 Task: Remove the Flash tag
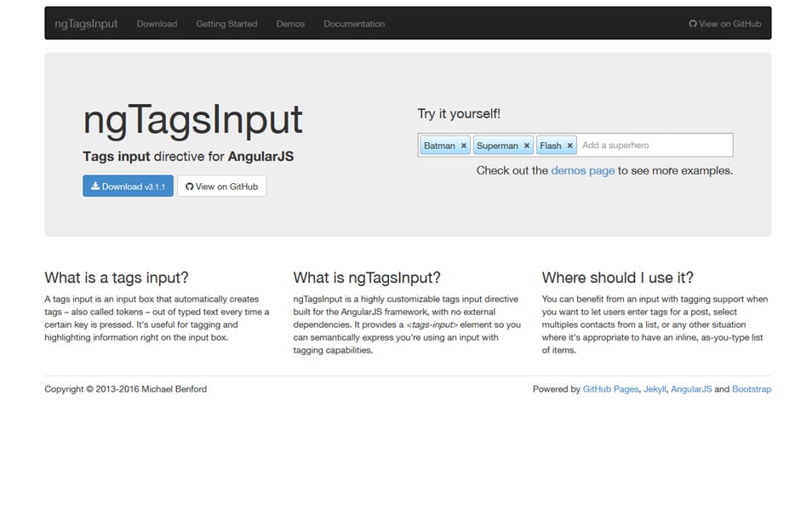pos(569,146)
